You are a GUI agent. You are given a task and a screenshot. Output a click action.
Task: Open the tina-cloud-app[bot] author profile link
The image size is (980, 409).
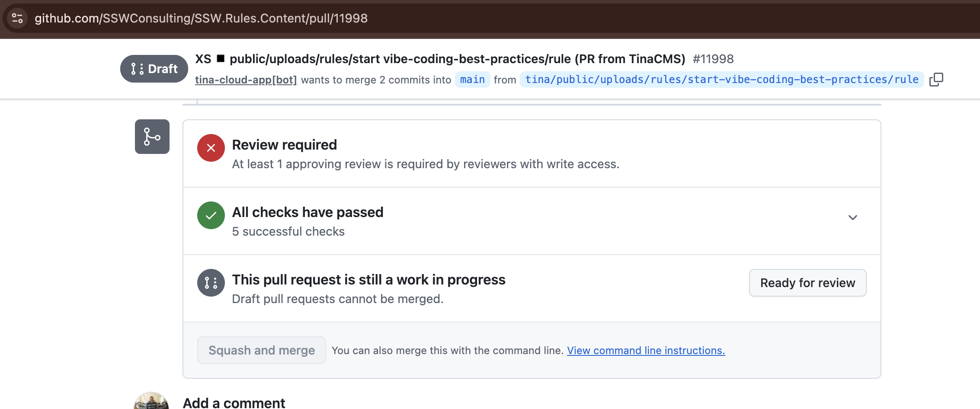pos(246,80)
